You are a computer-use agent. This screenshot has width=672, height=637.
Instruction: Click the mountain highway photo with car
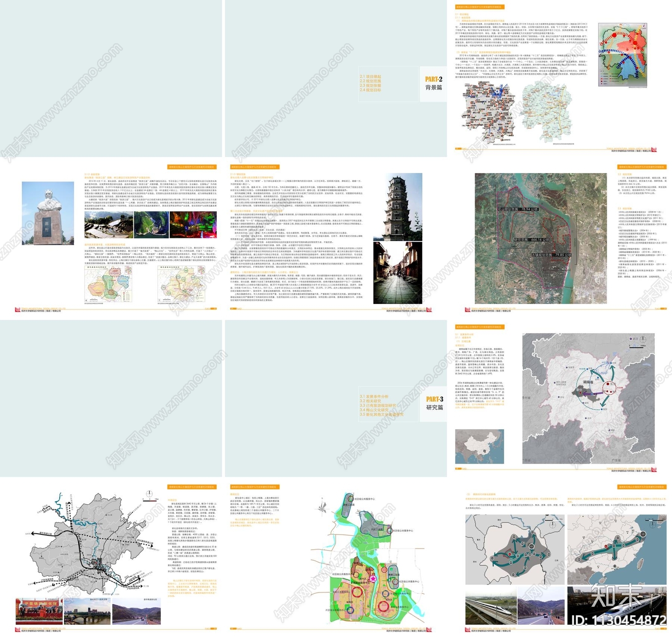(x=136, y=612)
